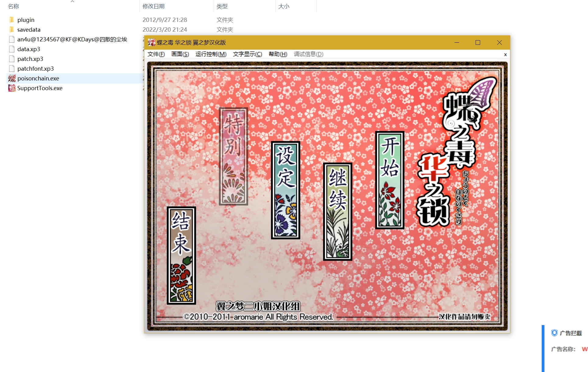This screenshot has height=372, width=588.
Task: Select the patchfont.xp3 file
Action: [35, 69]
